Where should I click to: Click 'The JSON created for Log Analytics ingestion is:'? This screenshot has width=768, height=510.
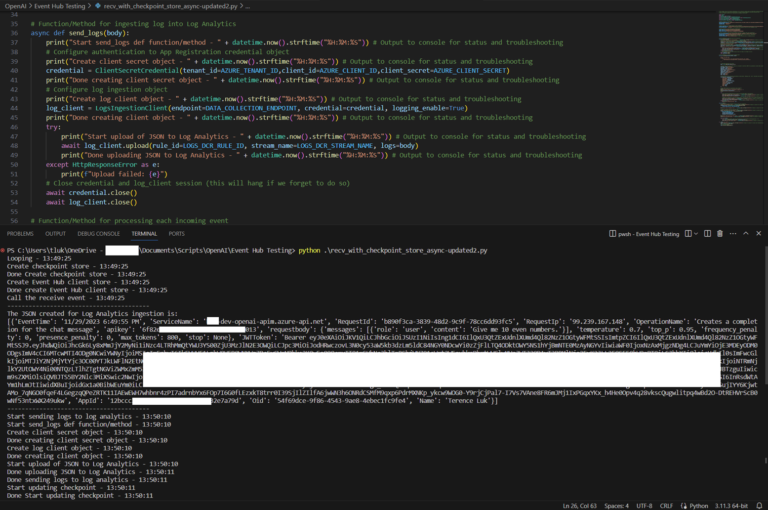pos(92,314)
